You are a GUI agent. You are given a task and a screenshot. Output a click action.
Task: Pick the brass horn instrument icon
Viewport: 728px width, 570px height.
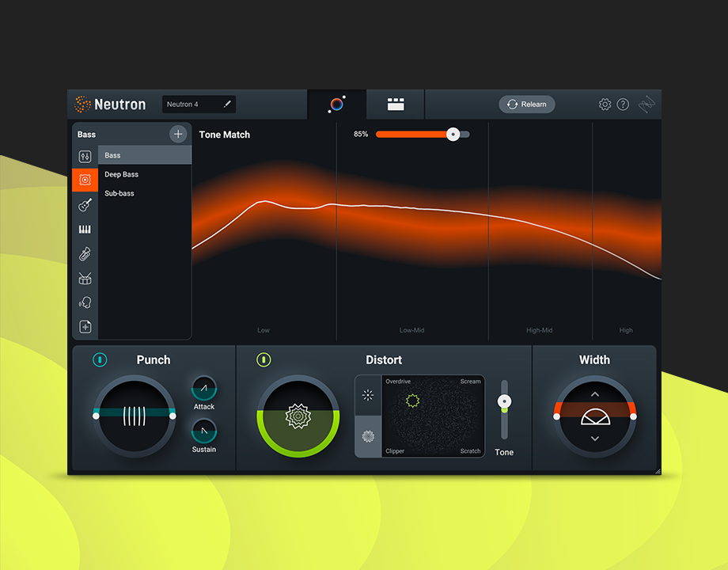point(85,254)
